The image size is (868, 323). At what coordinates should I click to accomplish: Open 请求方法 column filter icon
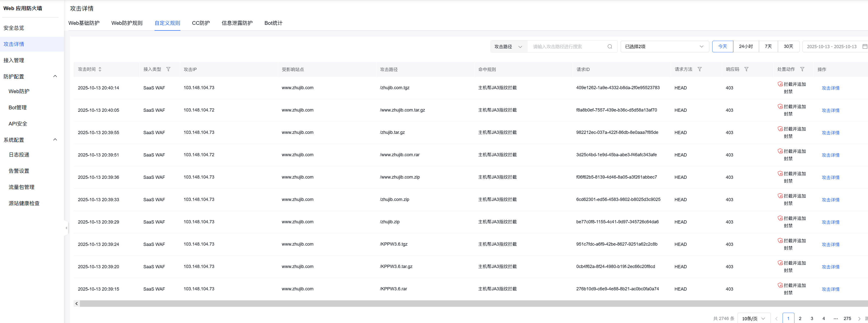(x=699, y=69)
